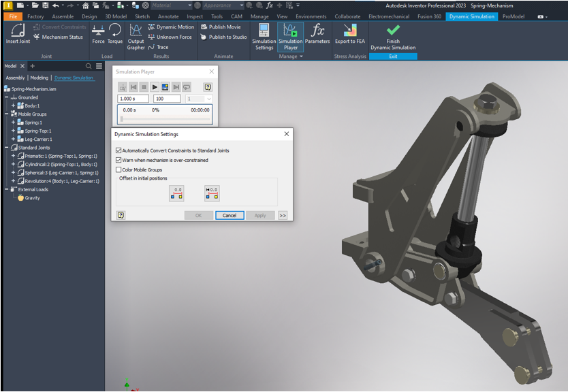Toggle the Simulation Player ribbon button
The image size is (568, 392).
[x=291, y=37]
